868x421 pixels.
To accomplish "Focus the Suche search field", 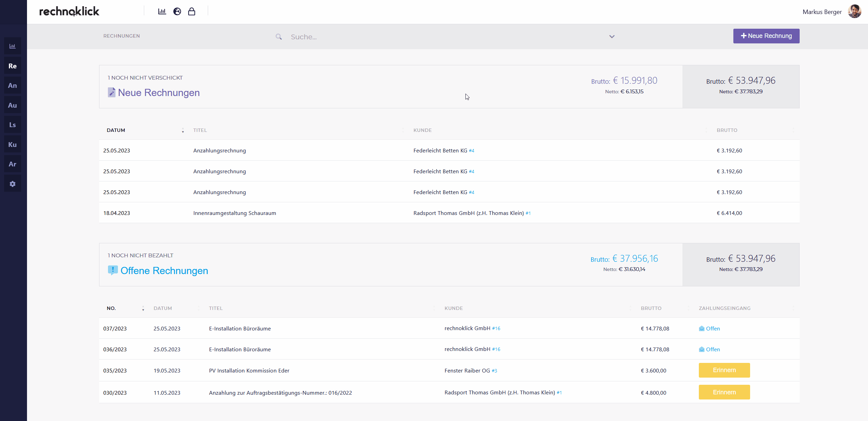I will [x=444, y=37].
